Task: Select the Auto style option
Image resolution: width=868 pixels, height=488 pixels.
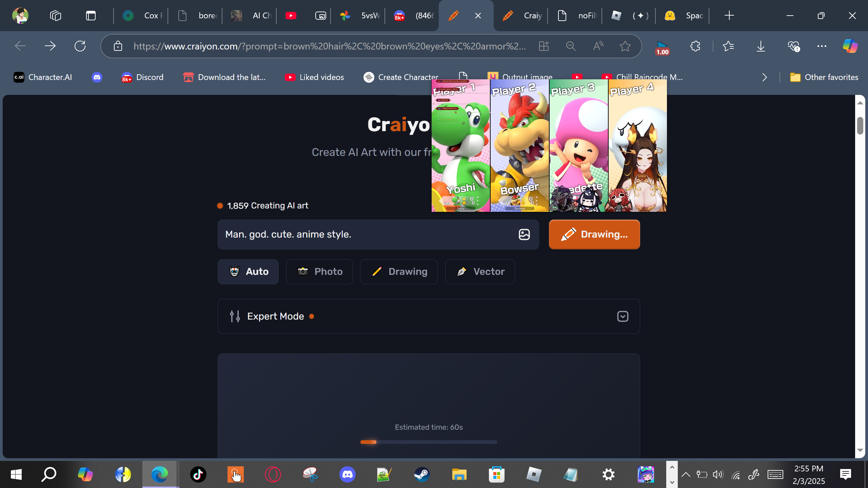Action: tap(248, 272)
